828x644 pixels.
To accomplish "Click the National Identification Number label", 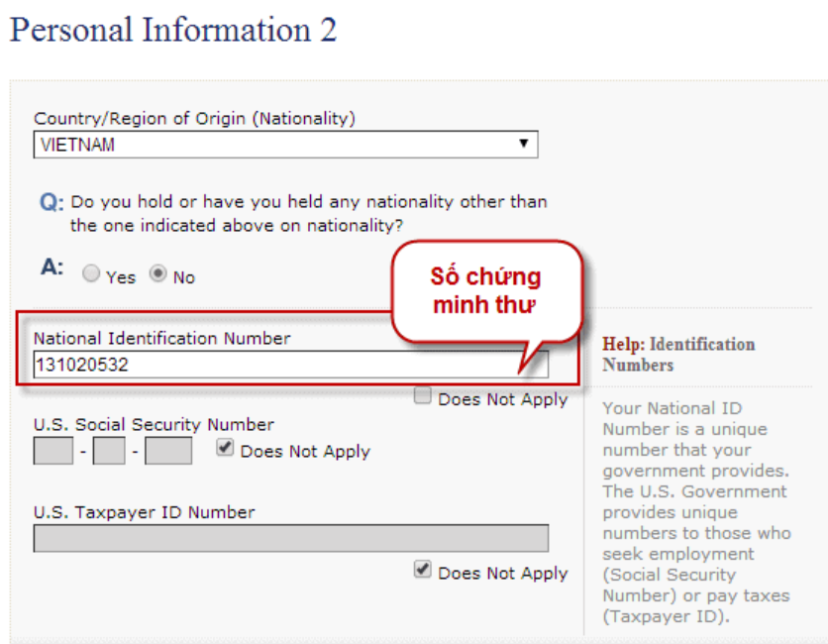I will coord(162,339).
